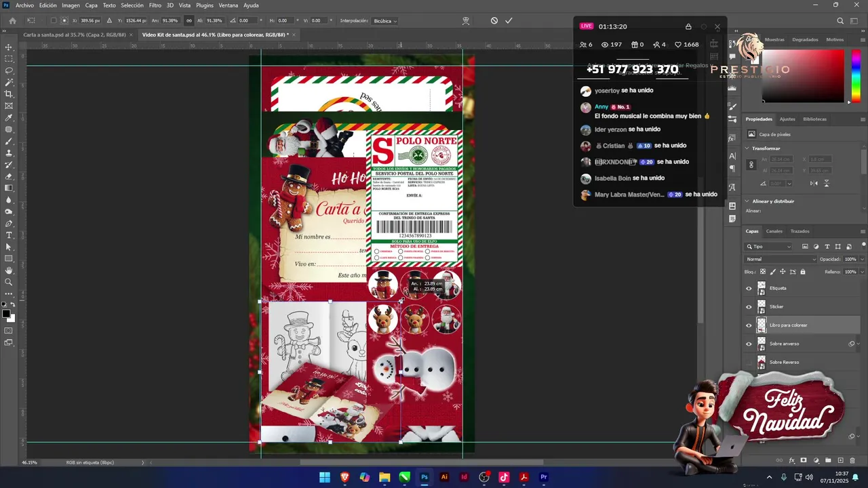Go to the Photoshop home screen

pos(12,20)
